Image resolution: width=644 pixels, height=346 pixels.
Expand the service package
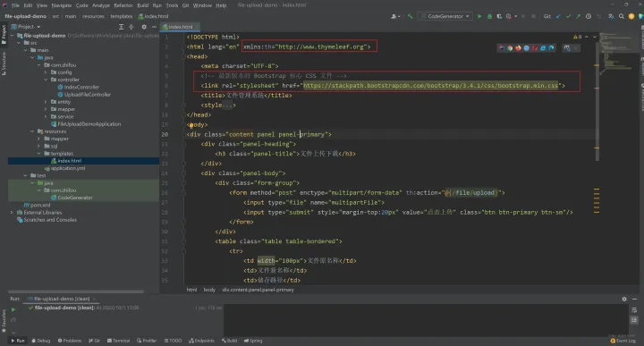46,116
